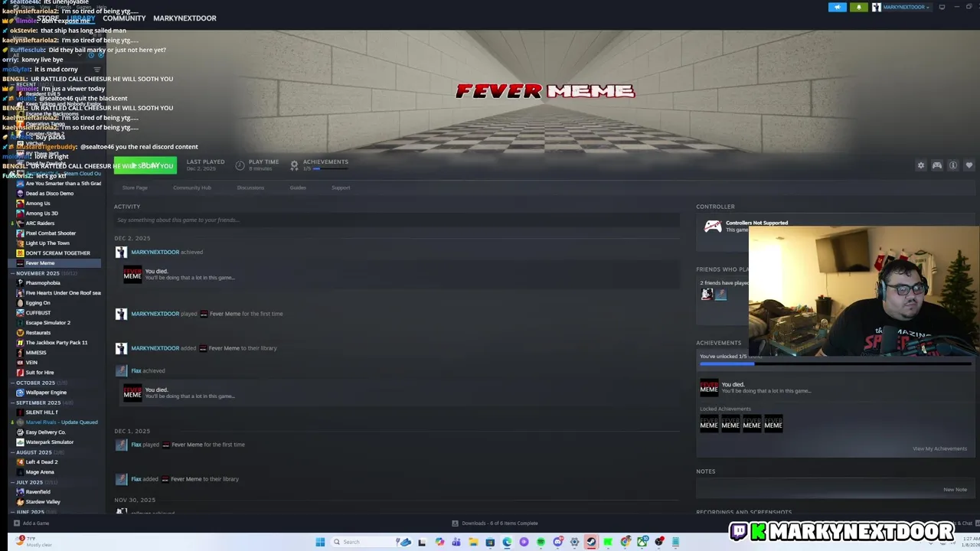Click the 'You died.' achievement icon in activity
Image resolution: width=980 pixels, height=551 pixels.
132,274
